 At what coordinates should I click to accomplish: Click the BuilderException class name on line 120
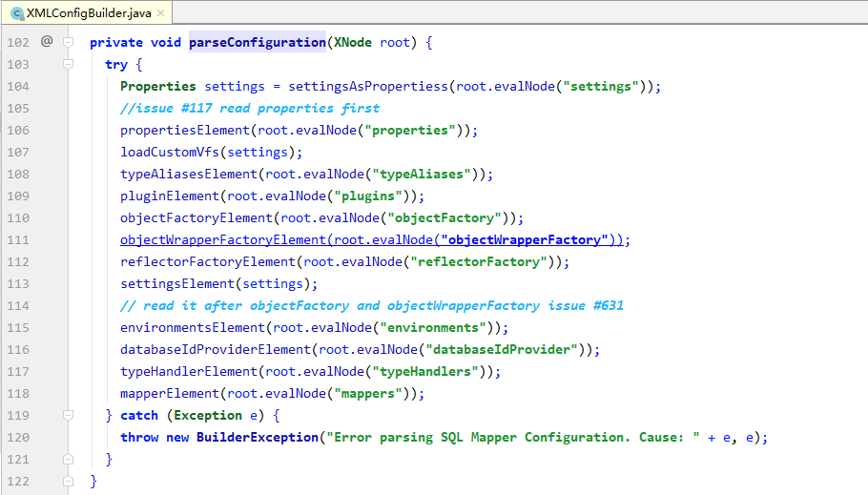click(258, 438)
